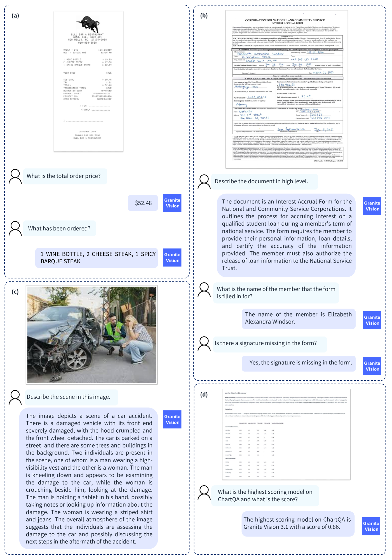Select the "Describe the scene in this image." message
Image resolution: width=392 pixels, height=560 pixels.
tap(71, 397)
